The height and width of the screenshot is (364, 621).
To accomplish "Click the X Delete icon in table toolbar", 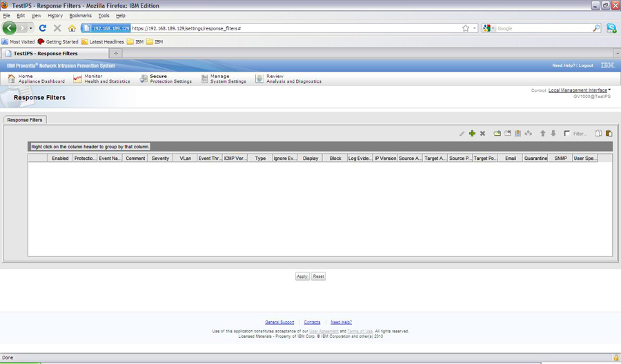I will (x=482, y=134).
